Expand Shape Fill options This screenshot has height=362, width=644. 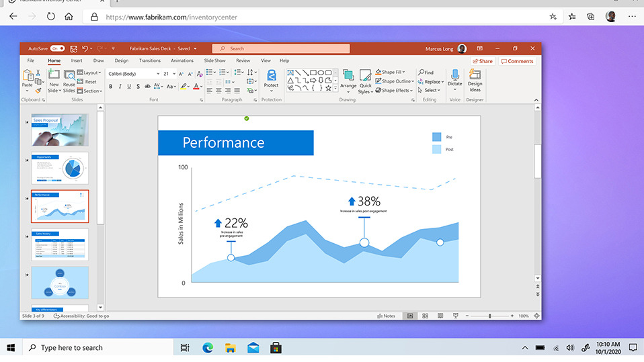click(x=390, y=72)
